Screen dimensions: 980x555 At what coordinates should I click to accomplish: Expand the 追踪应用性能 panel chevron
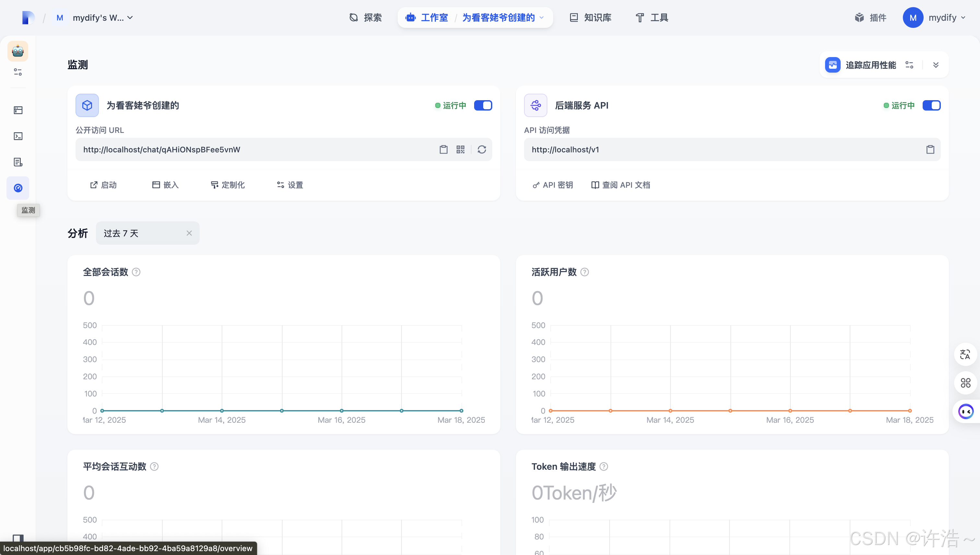point(936,65)
